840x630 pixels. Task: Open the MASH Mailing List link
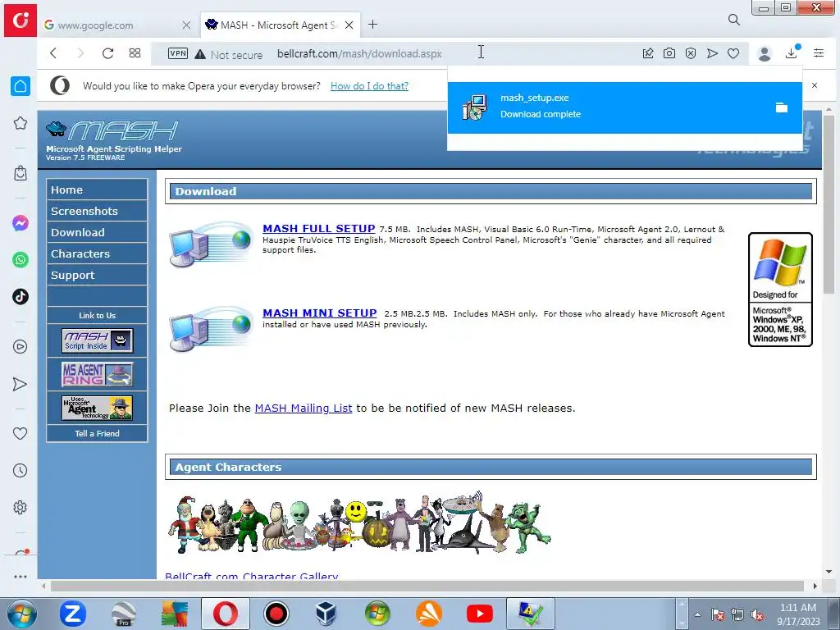[x=304, y=409]
